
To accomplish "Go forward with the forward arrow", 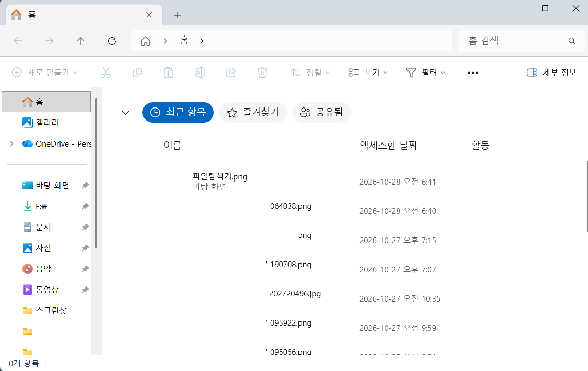I will [x=49, y=41].
